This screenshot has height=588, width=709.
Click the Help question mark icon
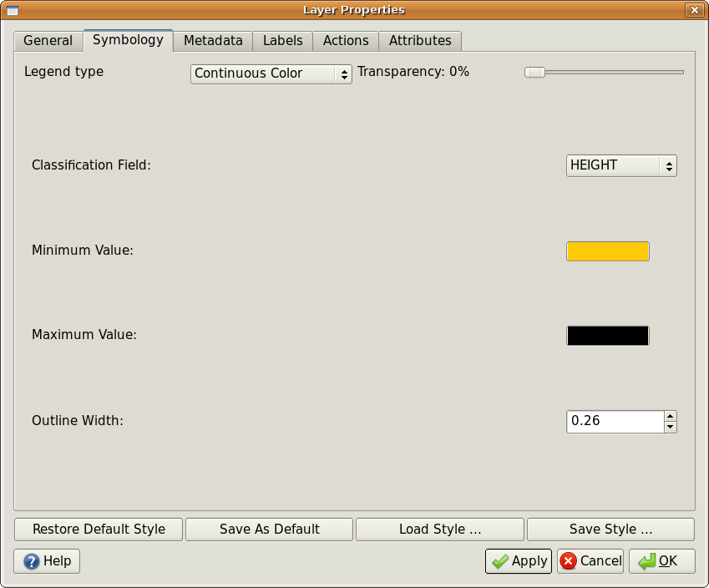pos(32,560)
